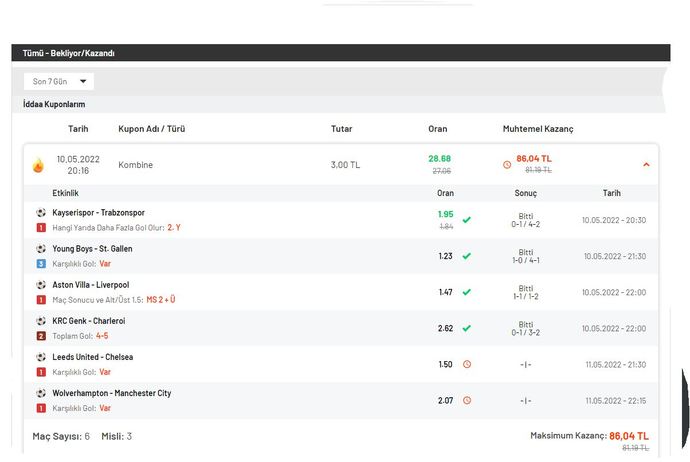Click the red badge 1 under Aston Villa - Liverpool
This screenshot has height=462, width=690.
41,300
